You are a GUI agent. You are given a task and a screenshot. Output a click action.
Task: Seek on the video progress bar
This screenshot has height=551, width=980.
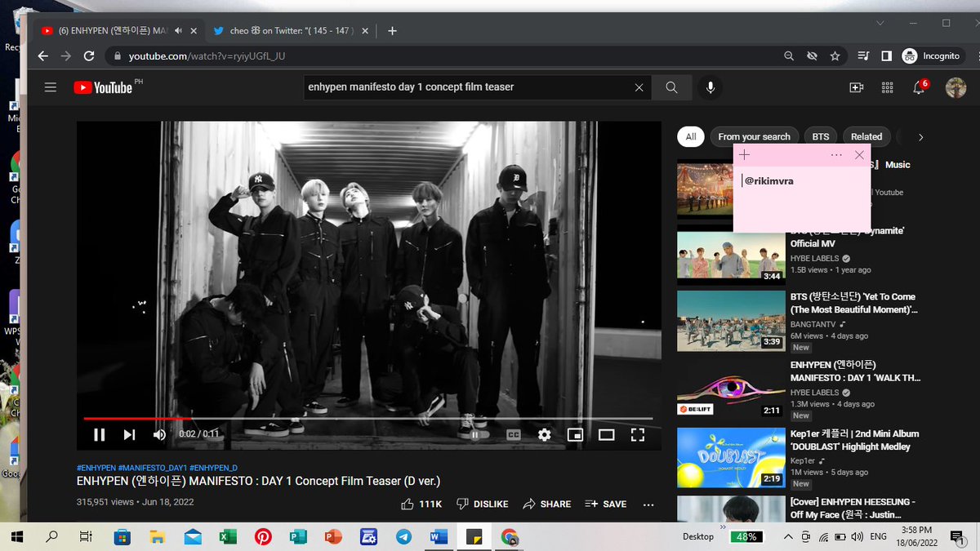(368, 419)
